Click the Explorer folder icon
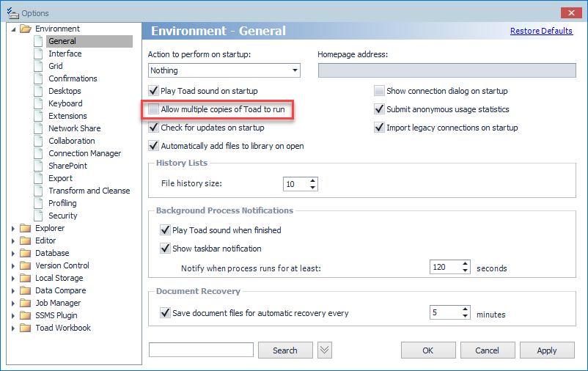Viewport: 588px width, 371px height. point(25,228)
